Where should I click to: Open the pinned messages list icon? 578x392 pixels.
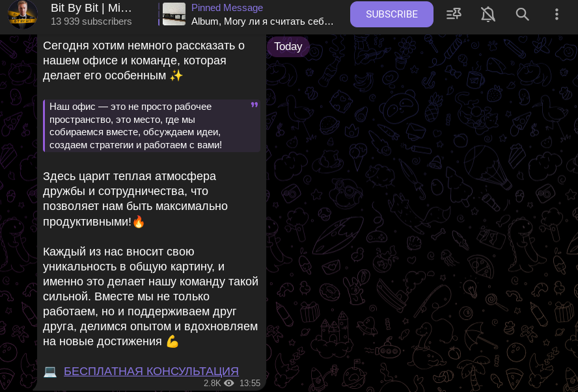point(454,14)
